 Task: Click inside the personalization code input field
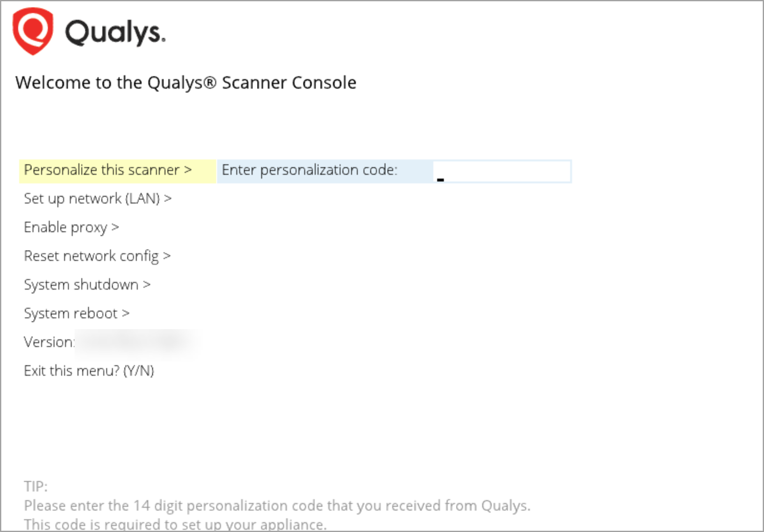502,171
